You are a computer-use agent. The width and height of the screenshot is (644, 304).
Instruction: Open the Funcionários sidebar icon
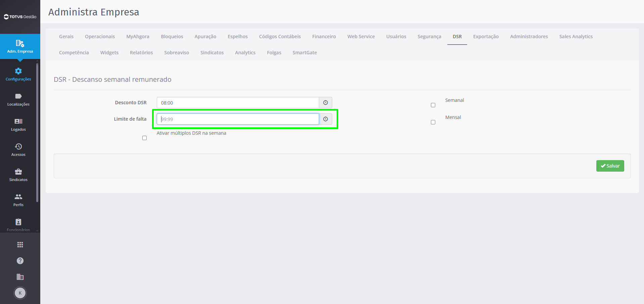point(18,222)
